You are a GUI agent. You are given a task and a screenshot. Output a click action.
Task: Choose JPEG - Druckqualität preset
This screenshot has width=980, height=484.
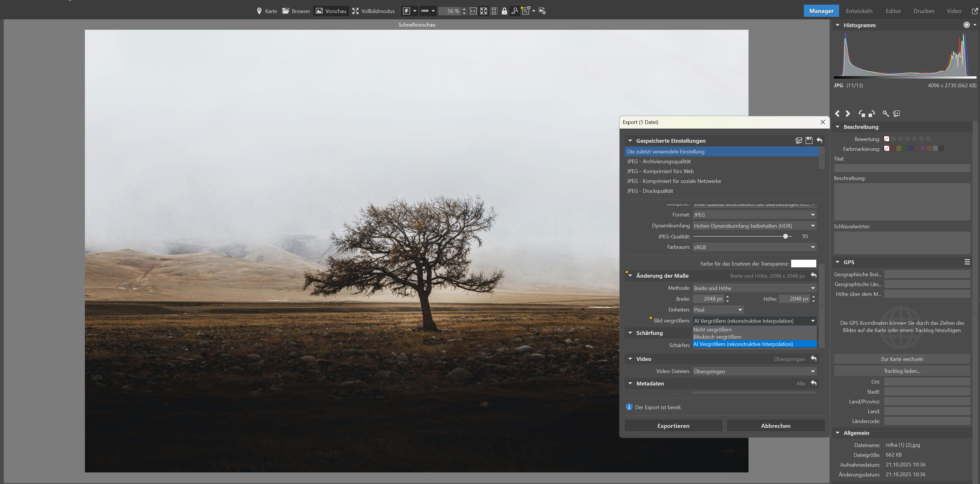click(x=650, y=191)
